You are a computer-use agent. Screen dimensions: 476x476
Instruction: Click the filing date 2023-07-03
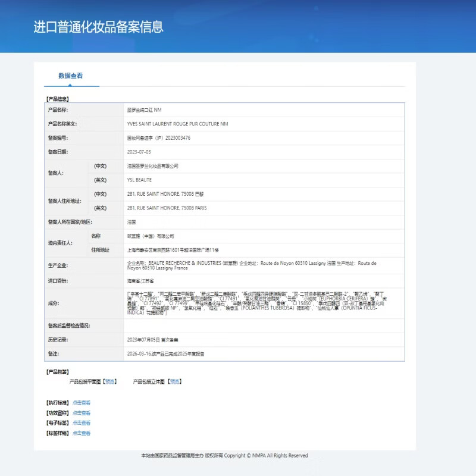point(139,152)
